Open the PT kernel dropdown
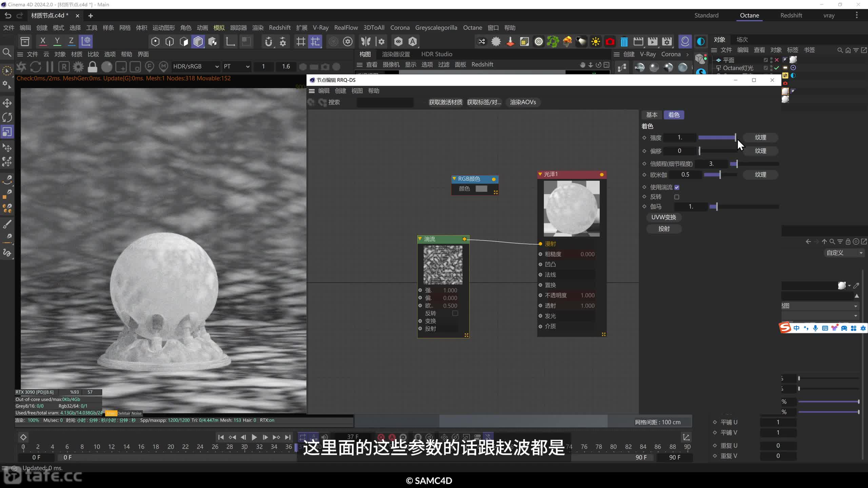The width and height of the screenshot is (868, 488). pos(236,66)
